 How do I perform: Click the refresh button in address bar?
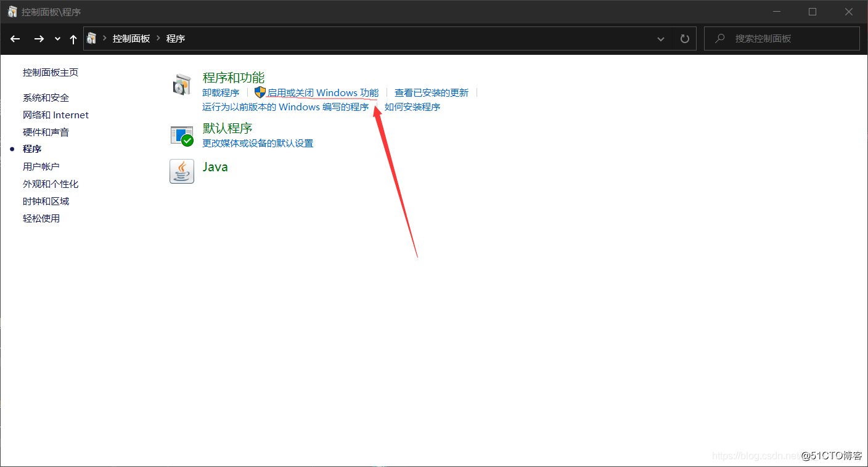(684, 39)
